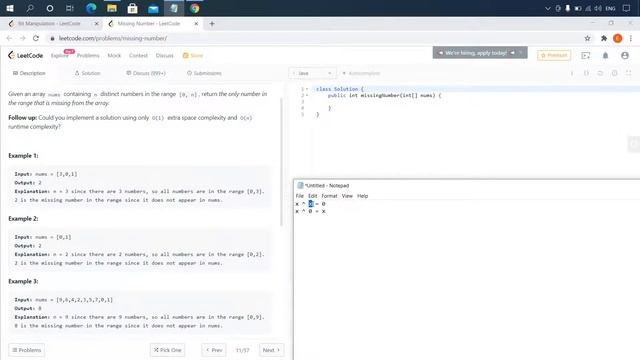Image resolution: width=640 pixels, height=360 pixels.
Task: Click the code braces icon in editor toolbar
Action: (586, 73)
